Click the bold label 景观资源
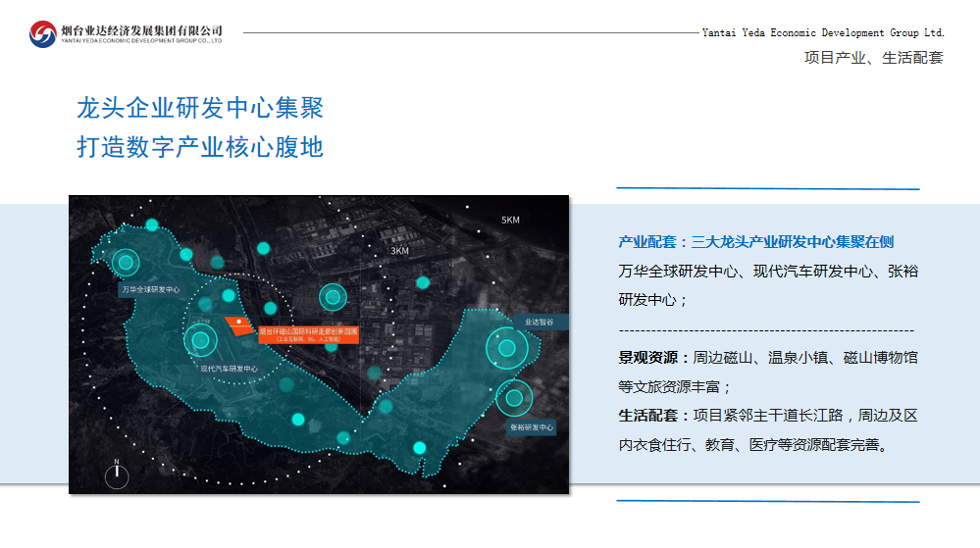Viewport: 980px width, 548px height. (x=648, y=358)
